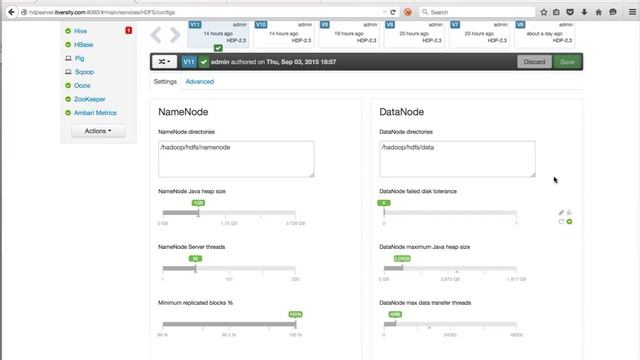Click Minimum replicated blocks % slider
Image resolution: width=640 pixels, height=360 pixels.
click(x=229, y=324)
